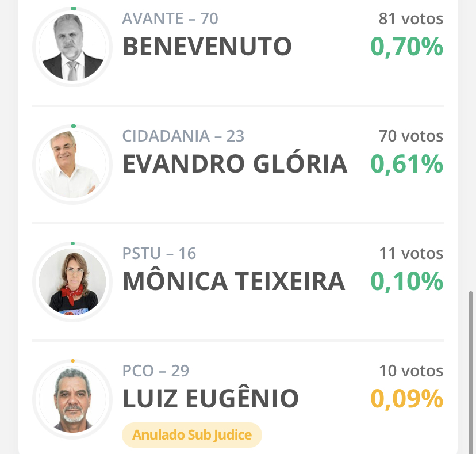Click the Anulado Sub Judice badge
Image resolution: width=476 pixels, height=454 pixels.
click(192, 435)
